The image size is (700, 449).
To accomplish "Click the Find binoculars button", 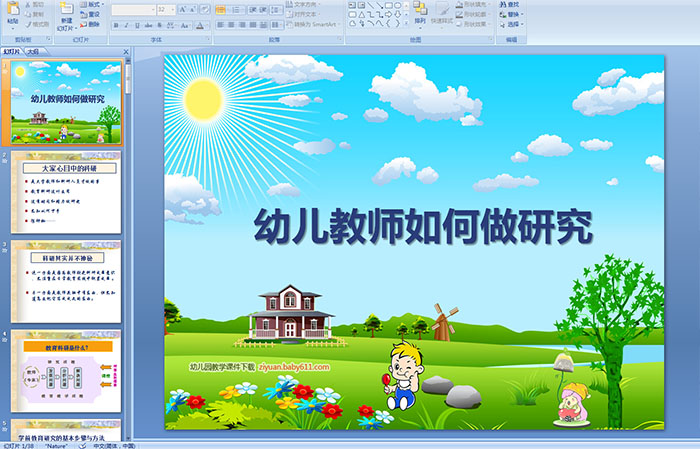I will 509,4.
